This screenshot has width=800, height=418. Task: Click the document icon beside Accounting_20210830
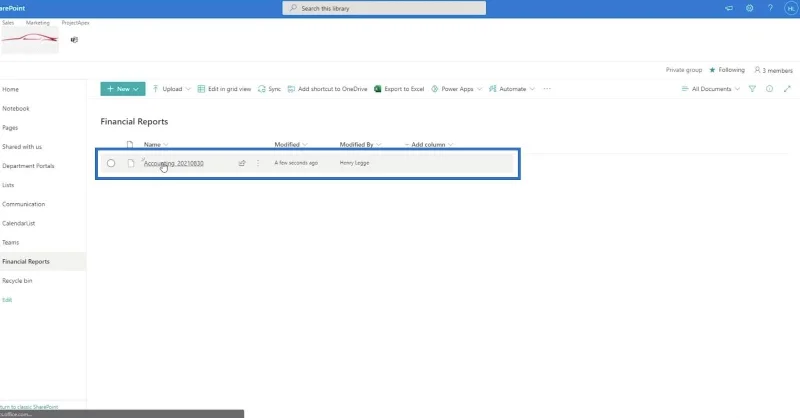(x=131, y=163)
